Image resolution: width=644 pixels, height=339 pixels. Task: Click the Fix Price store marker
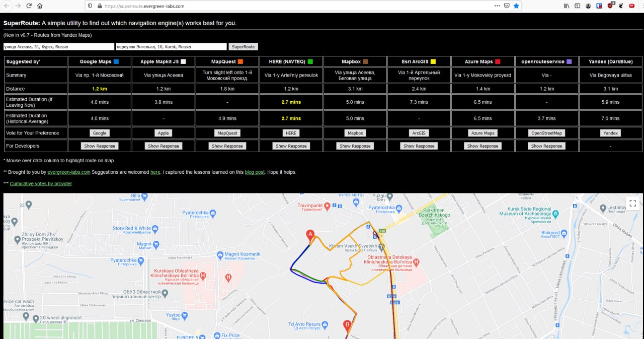tap(216, 335)
